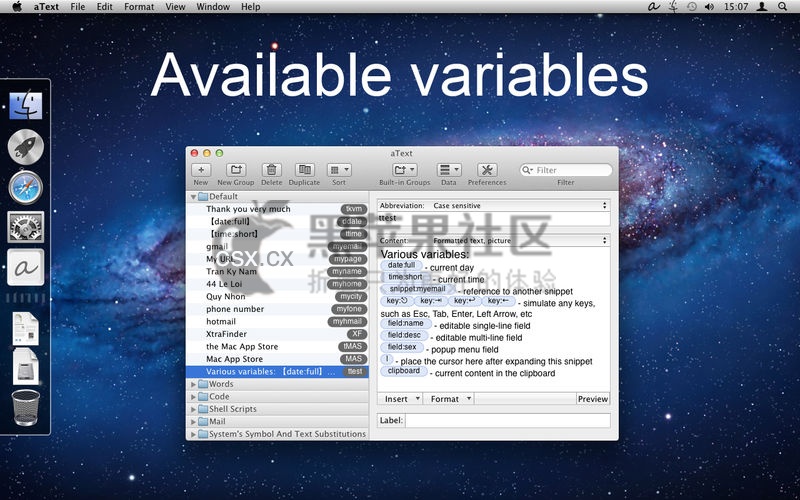Click the Filter search field
Screen dimensions: 800x500
tap(566, 170)
